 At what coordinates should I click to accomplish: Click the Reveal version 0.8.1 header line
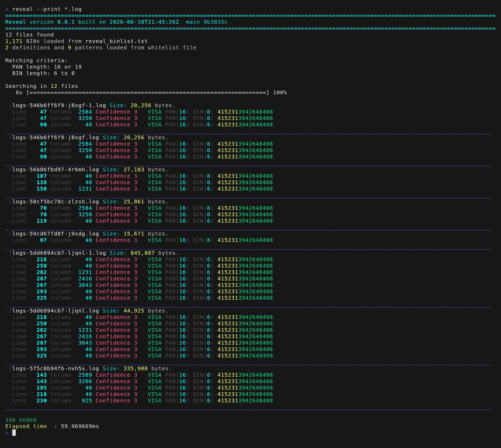[x=116, y=22]
